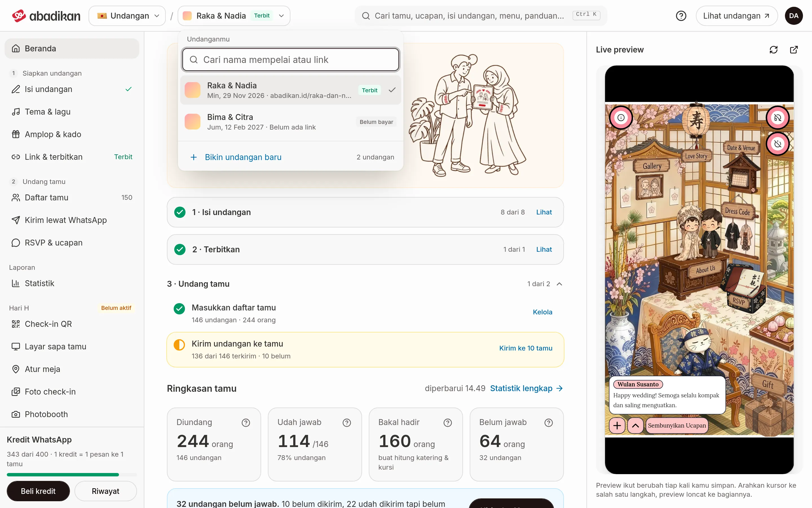Image resolution: width=812 pixels, height=508 pixels.
Task: Go to Beranda in sidebar
Action: tap(72, 48)
